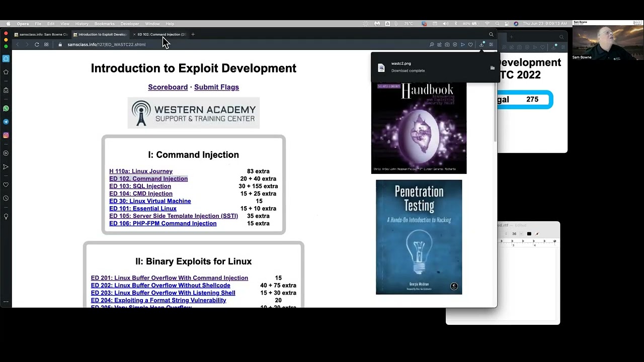Switch to samsclass.info Sam Bowne tab
The image size is (644, 362).
[x=41, y=34]
